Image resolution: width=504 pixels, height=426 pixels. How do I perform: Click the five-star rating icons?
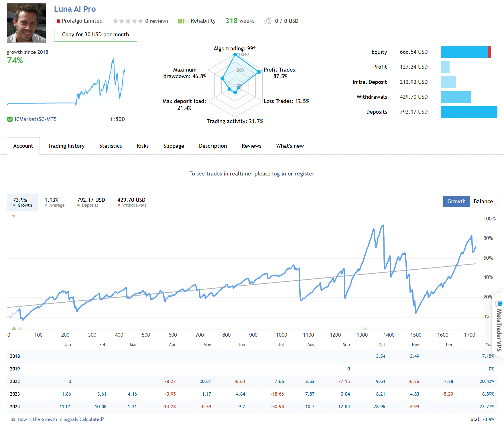(128, 21)
